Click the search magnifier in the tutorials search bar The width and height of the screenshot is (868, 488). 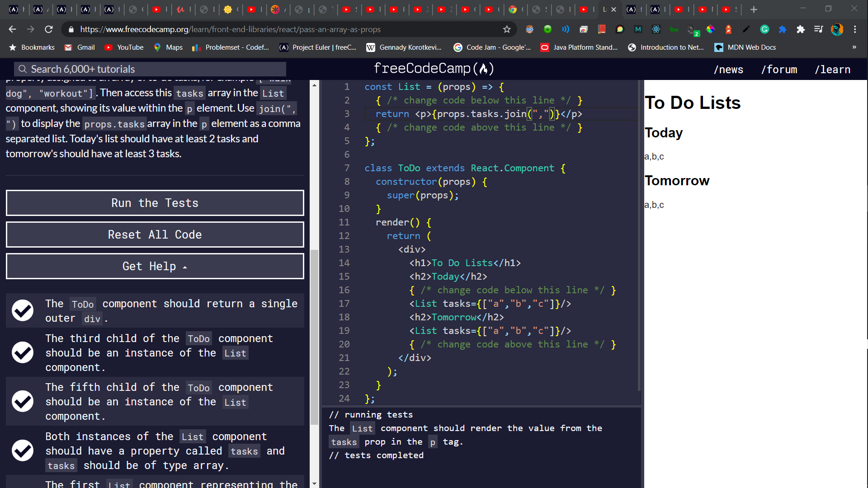(x=23, y=69)
